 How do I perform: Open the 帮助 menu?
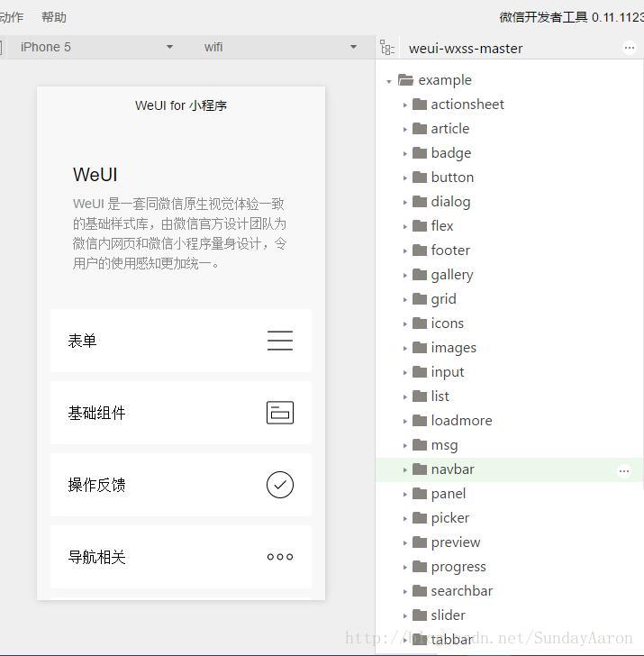pyautogui.click(x=53, y=17)
